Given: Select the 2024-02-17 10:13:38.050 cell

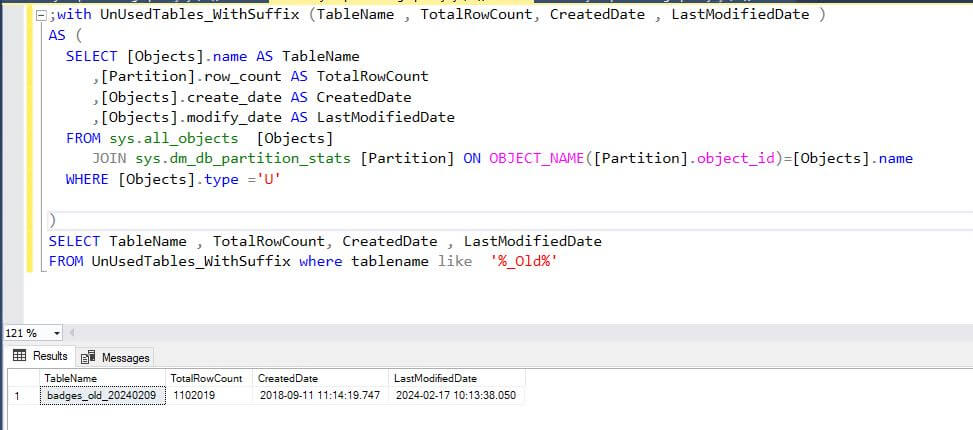Looking at the screenshot, I should click(457, 395).
